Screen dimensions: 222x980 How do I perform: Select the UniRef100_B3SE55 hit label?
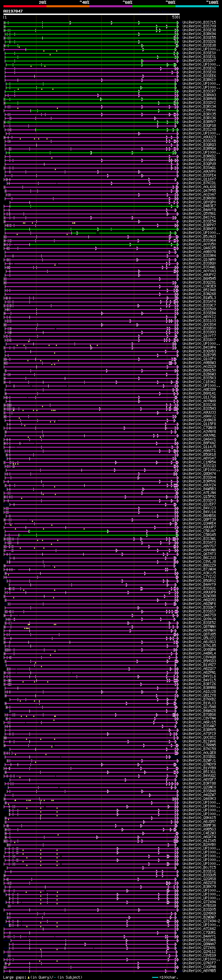coord(199,38)
